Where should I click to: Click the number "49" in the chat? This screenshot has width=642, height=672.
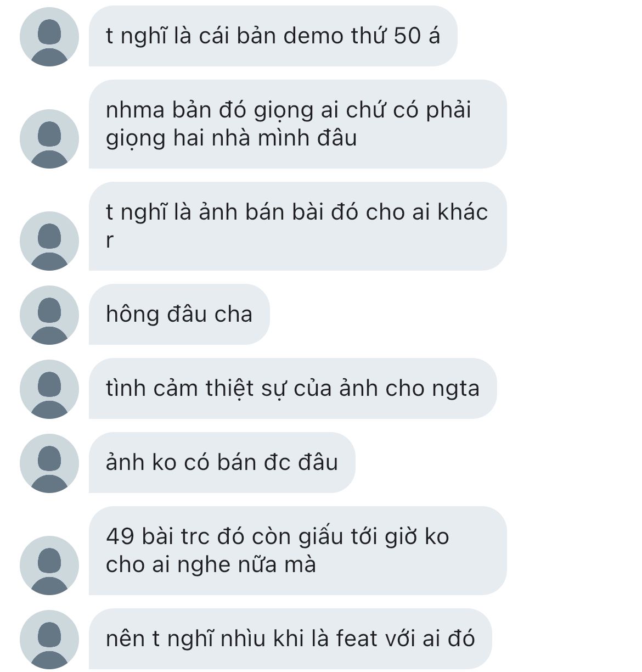coord(120,536)
